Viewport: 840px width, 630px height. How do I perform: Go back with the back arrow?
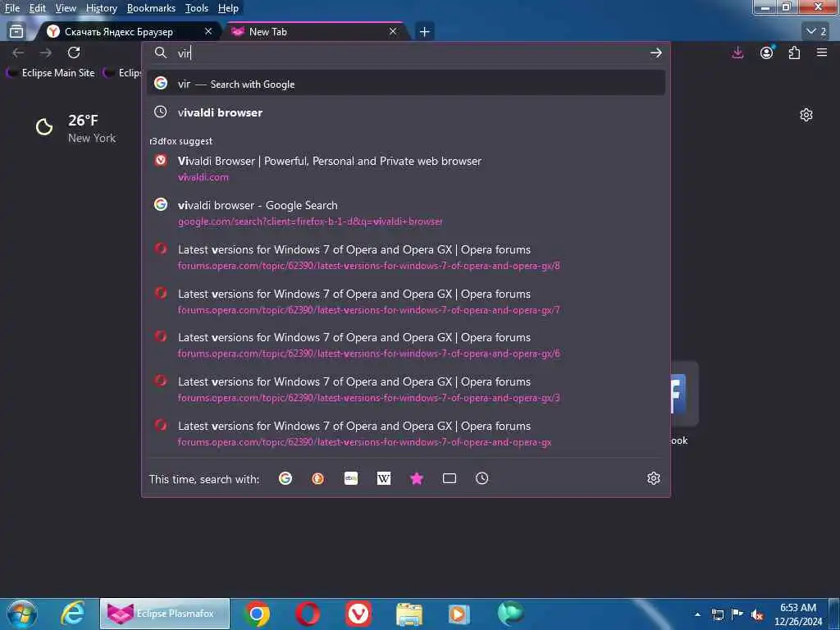(18, 52)
